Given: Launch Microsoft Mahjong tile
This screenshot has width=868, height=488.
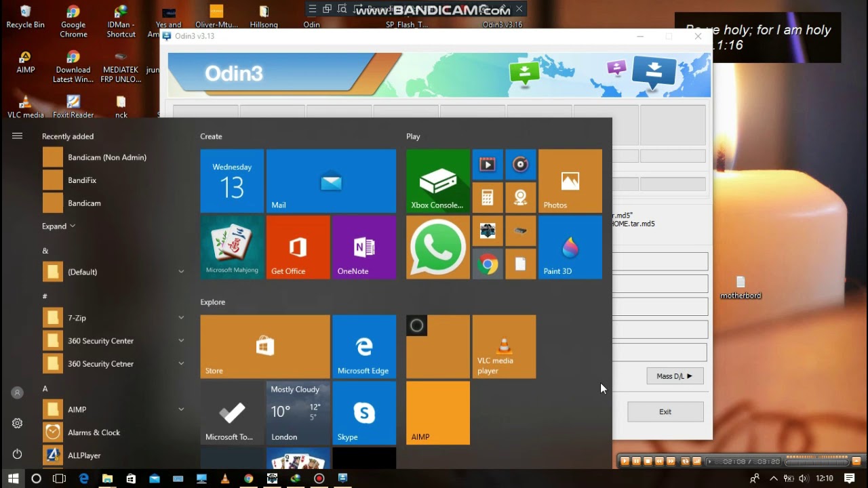Looking at the screenshot, I should tap(232, 247).
